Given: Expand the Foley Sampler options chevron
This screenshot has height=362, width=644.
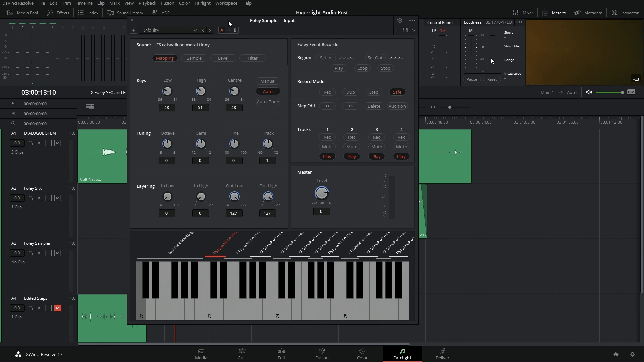Looking at the screenshot, I should pyautogui.click(x=414, y=30).
